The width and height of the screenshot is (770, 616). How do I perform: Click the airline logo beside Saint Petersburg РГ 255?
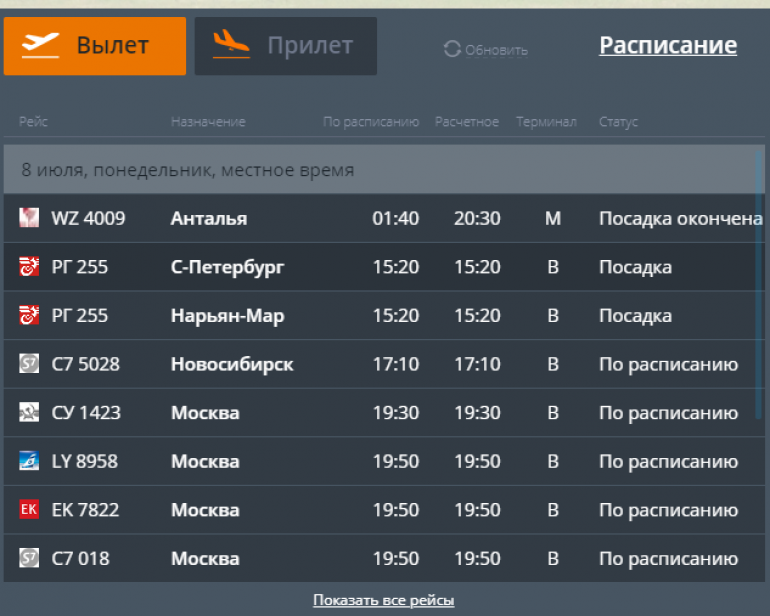29,267
